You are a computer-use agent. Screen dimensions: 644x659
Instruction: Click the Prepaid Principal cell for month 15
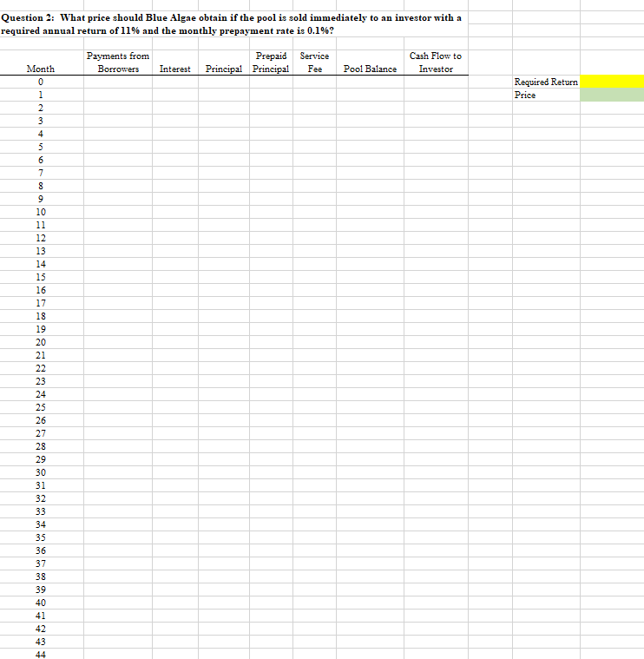[x=271, y=277]
